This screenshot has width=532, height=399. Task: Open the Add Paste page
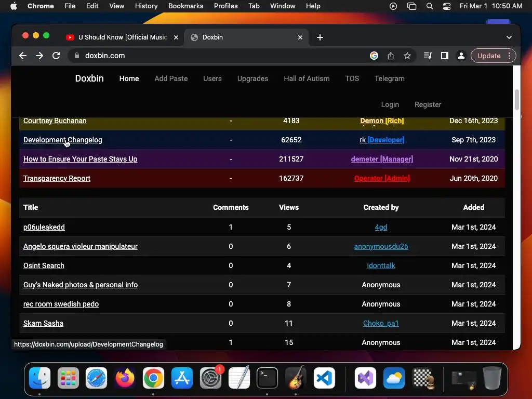point(171,78)
